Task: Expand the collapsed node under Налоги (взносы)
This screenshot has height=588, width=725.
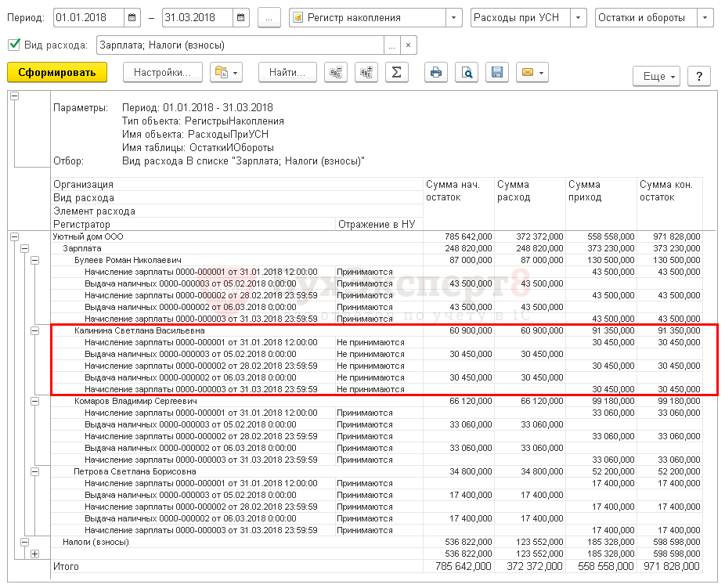Action: 34,554
